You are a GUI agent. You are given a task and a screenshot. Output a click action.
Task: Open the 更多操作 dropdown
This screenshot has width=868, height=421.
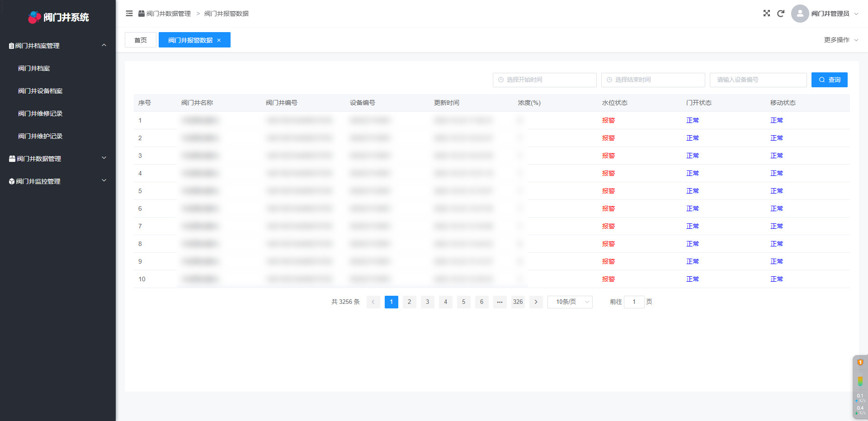(840, 40)
